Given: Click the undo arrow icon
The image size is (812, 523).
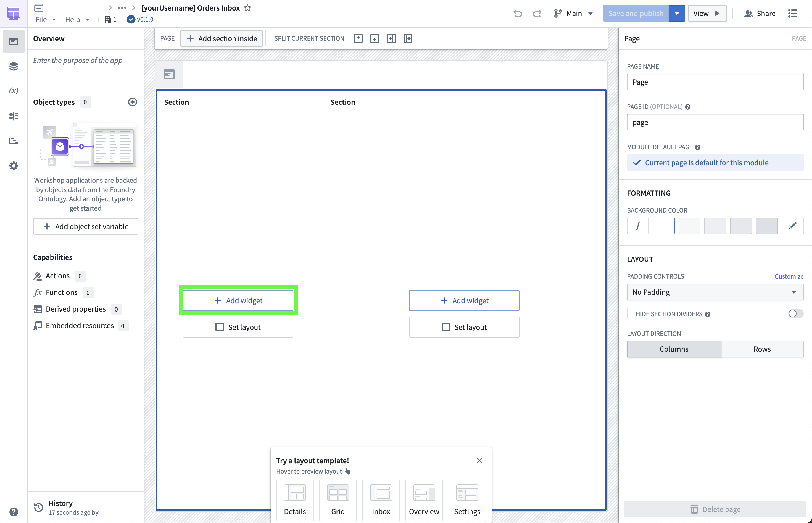Looking at the screenshot, I should click(518, 14).
